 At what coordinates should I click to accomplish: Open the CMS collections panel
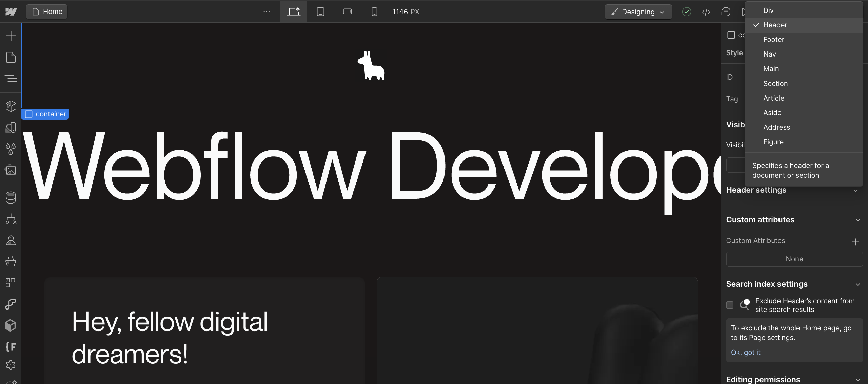(x=11, y=198)
